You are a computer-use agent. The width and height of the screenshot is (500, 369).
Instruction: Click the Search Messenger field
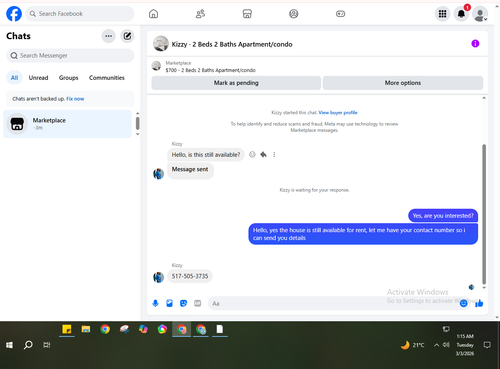[x=70, y=55]
